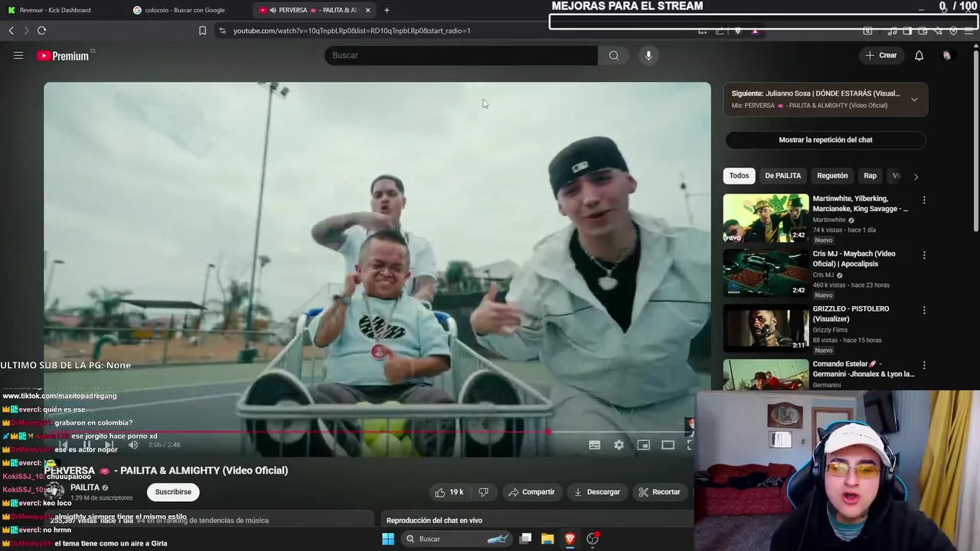The image size is (980, 551).
Task: Click Mostrar la repetición del chat
Action: 825,140
